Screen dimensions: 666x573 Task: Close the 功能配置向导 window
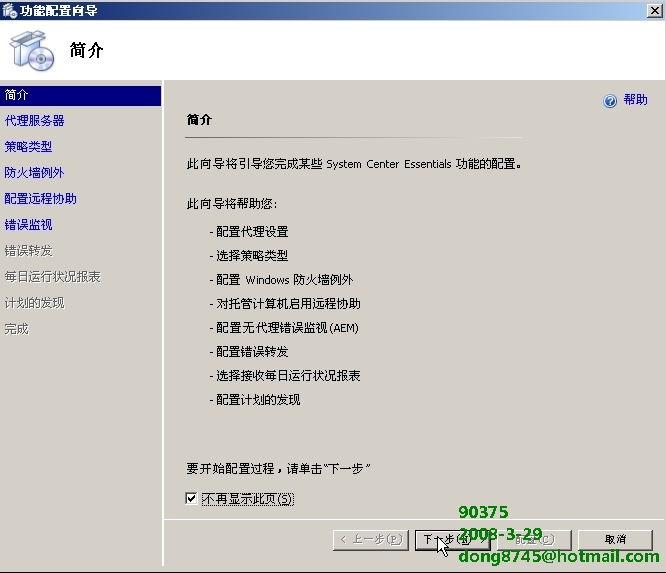pos(654,11)
